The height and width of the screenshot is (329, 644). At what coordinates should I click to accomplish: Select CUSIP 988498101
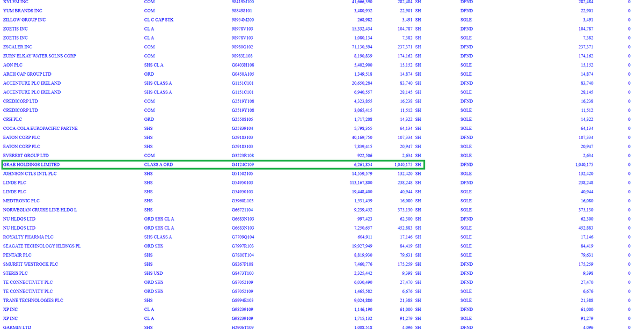click(x=242, y=11)
